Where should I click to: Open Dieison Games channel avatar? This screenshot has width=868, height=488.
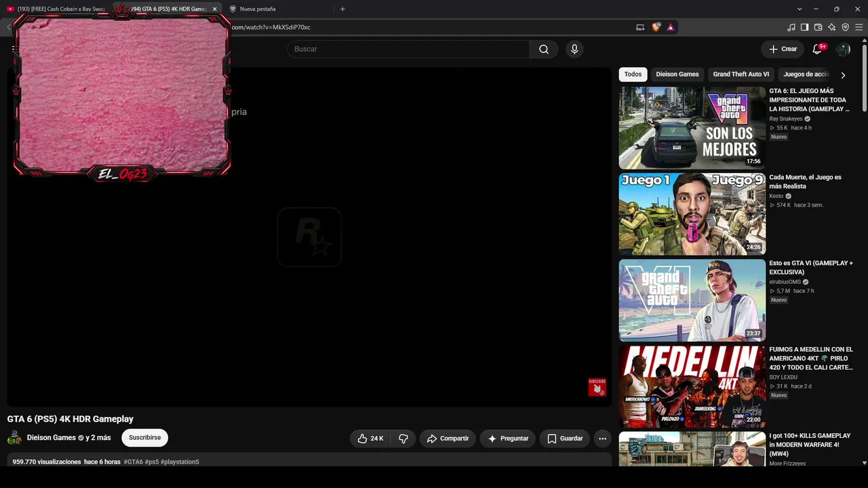14,438
